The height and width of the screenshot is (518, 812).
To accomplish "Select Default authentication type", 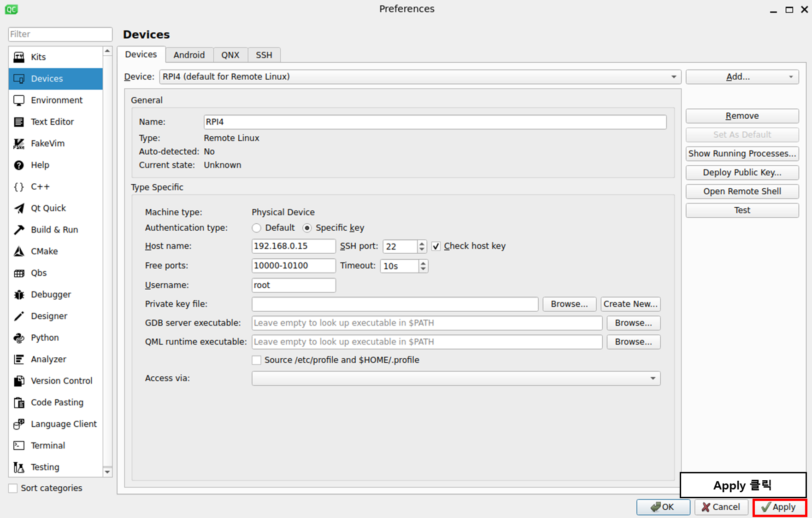I will (257, 228).
